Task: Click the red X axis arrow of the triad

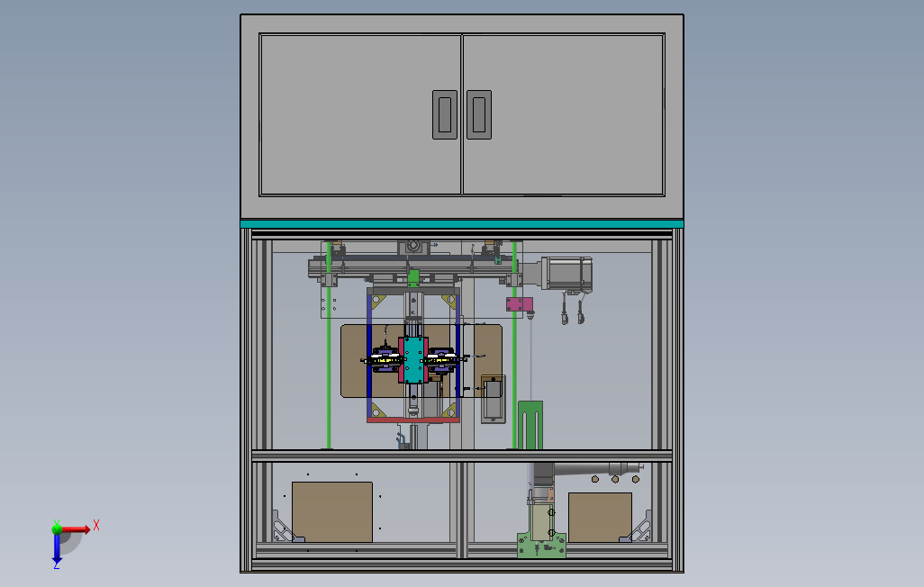Action: (77, 529)
